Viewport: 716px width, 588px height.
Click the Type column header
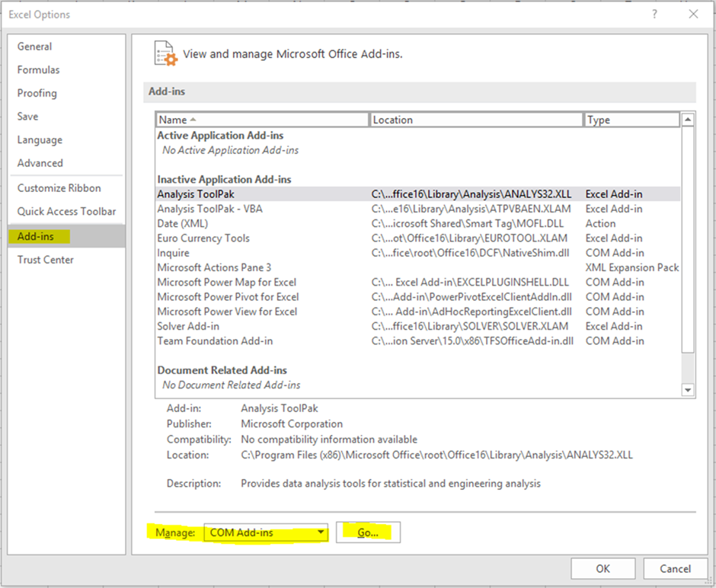[632, 120]
